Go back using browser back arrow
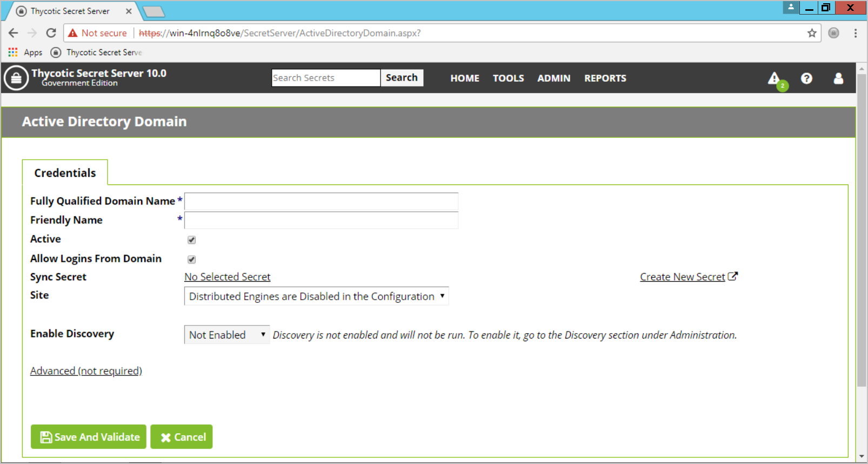Image resolution: width=868 pixels, height=464 pixels. (x=14, y=33)
